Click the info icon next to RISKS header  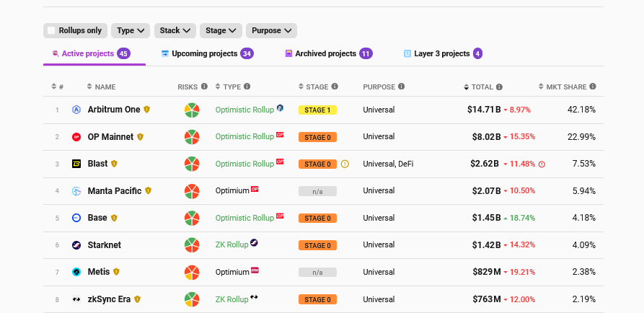click(204, 87)
